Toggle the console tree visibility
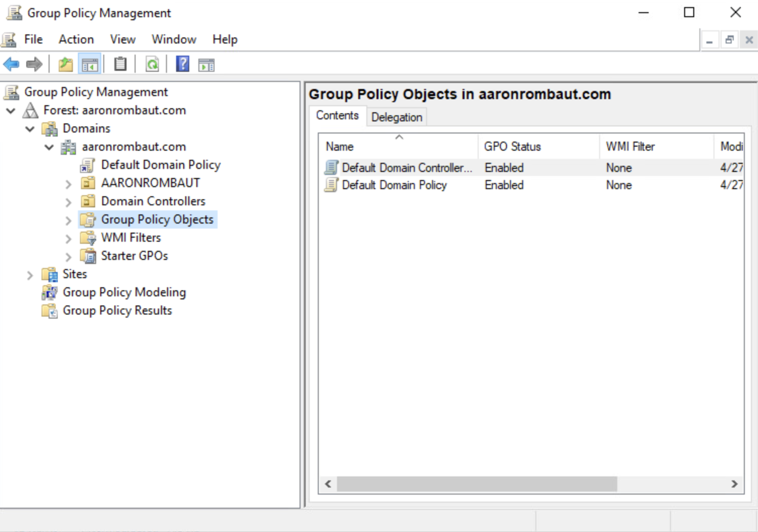Screen dimensions: 758x532 (90, 64)
